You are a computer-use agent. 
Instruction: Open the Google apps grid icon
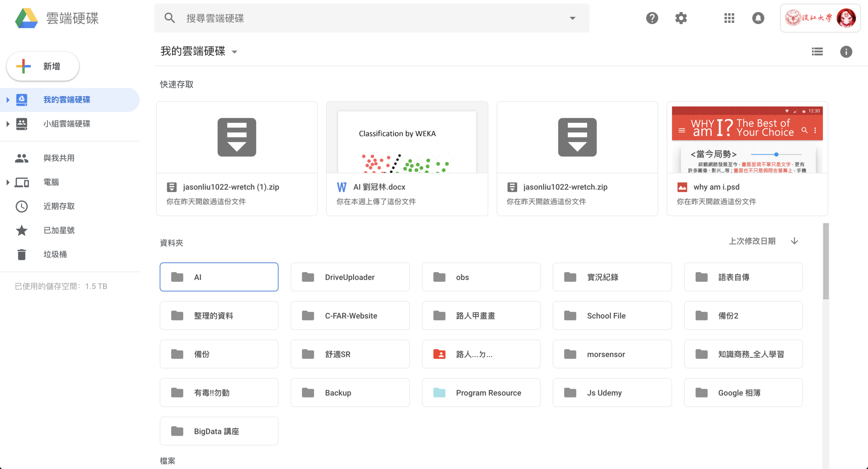tap(729, 18)
